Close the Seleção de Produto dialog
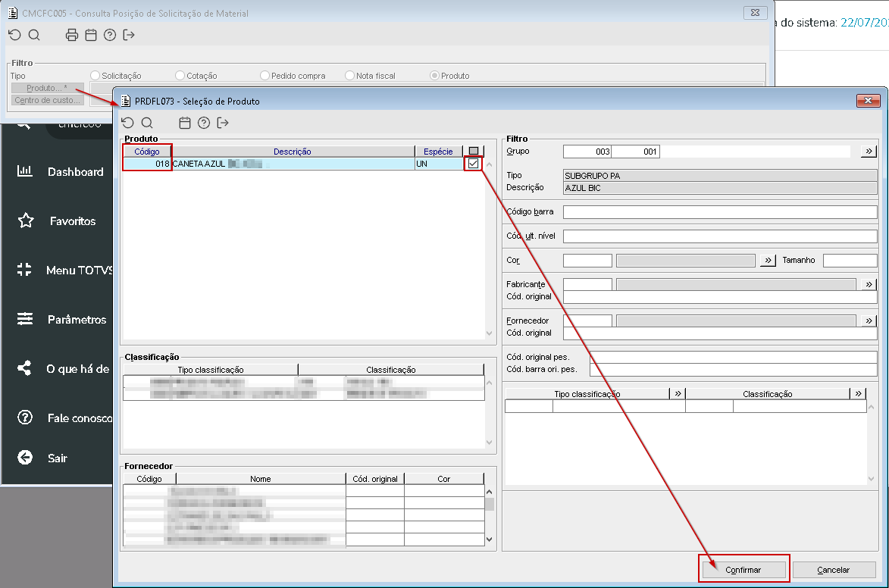Screen dimensions: 889x588 click(x=868, y=101)
